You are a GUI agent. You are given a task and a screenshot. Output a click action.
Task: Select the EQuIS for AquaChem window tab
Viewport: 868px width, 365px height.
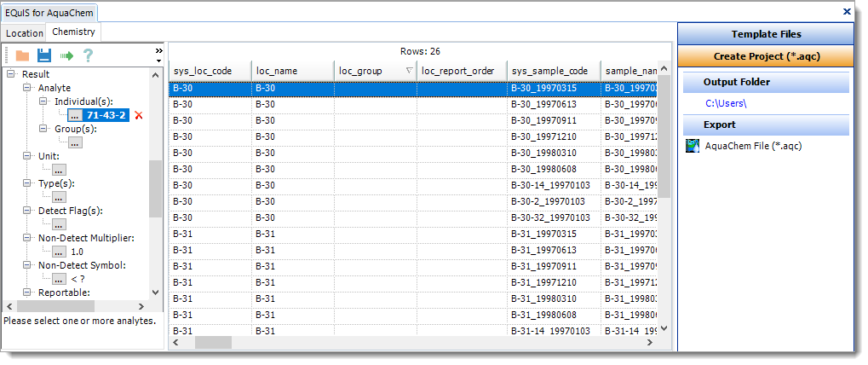pos(49,12)
